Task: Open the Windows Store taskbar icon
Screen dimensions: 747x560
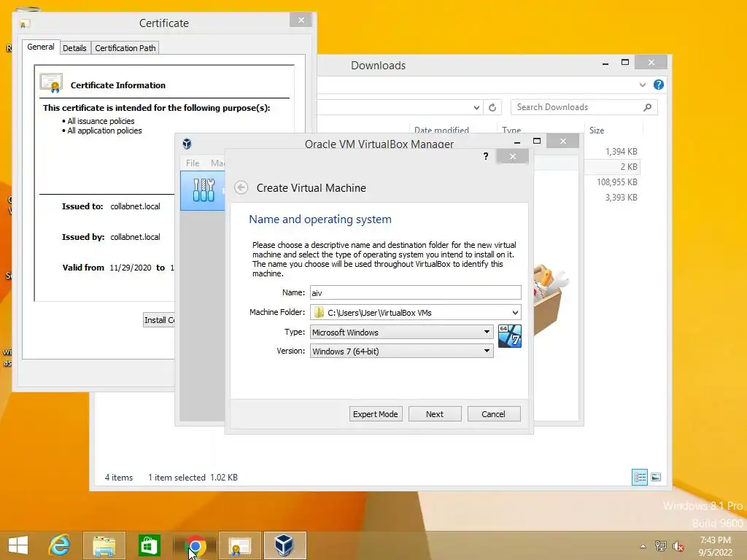Action: pyautogui.click(x=149, y=545)
